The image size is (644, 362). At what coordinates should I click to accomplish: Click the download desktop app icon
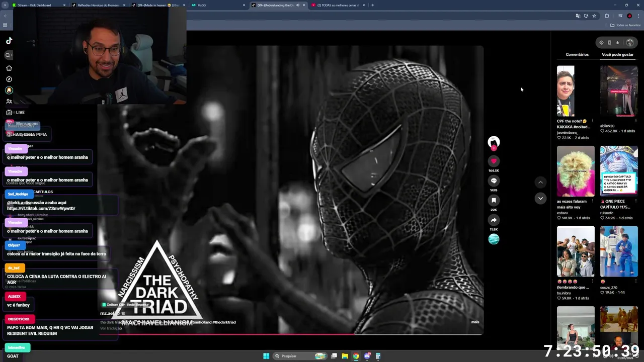pyautogui.click(x=617, y=43)
